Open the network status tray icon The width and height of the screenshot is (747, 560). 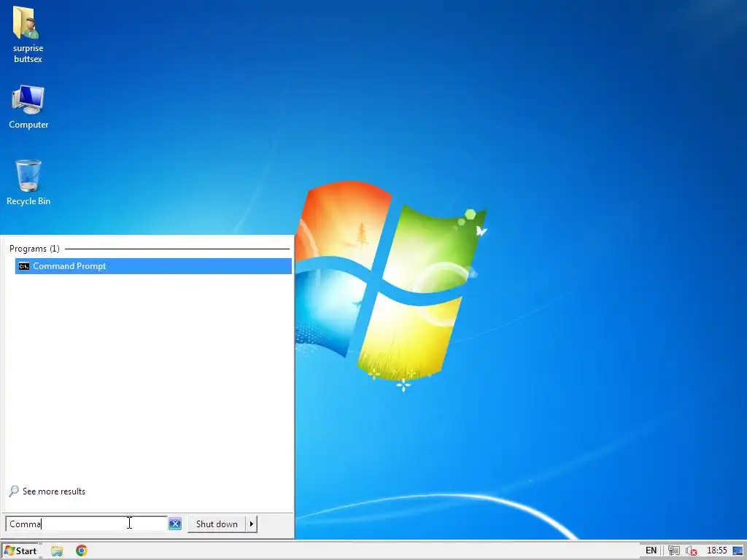tap(673, 551)
